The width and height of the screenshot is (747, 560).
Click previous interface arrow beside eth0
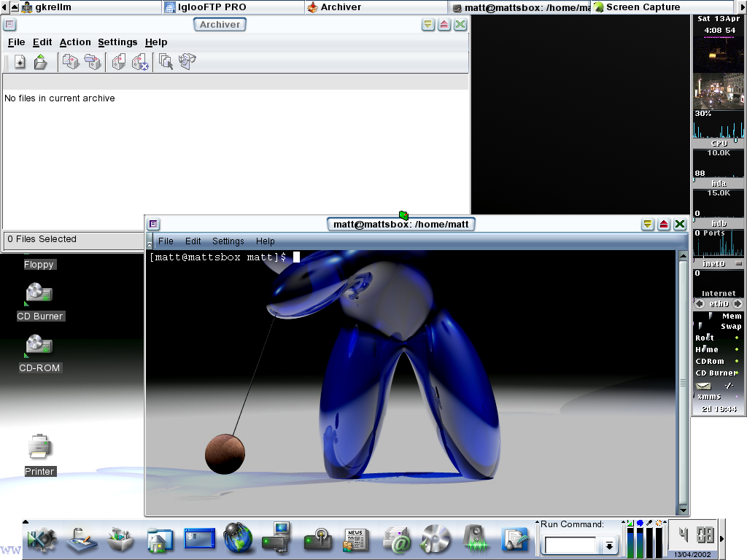[x=700, y=303]
